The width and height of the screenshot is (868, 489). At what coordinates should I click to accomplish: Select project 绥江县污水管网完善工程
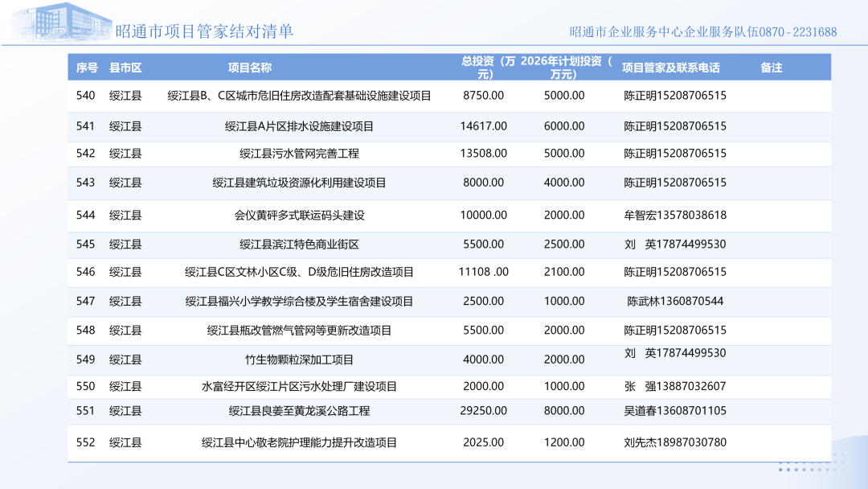point(300,154)
